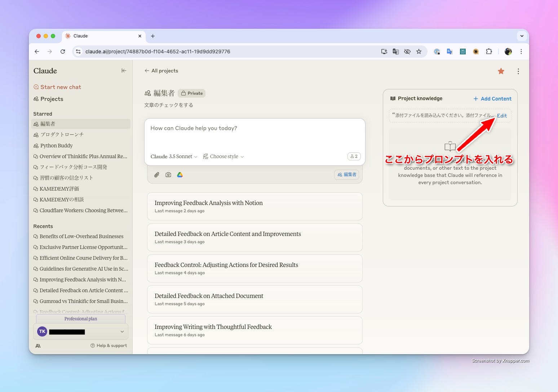
Task: Click the Private visibility badge
Action: click(x=191, y=93)
